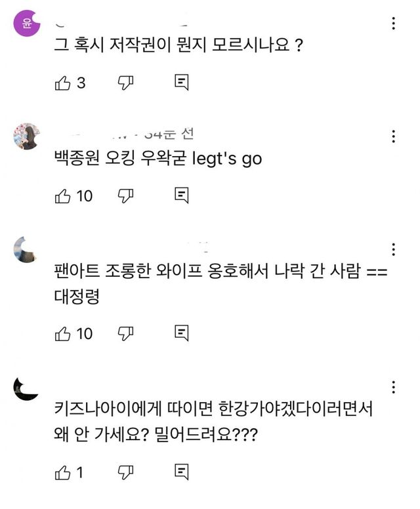Open the purple 윤 avatar profile
The width and height of the screenshot is (420, 509).
[27, 24]
